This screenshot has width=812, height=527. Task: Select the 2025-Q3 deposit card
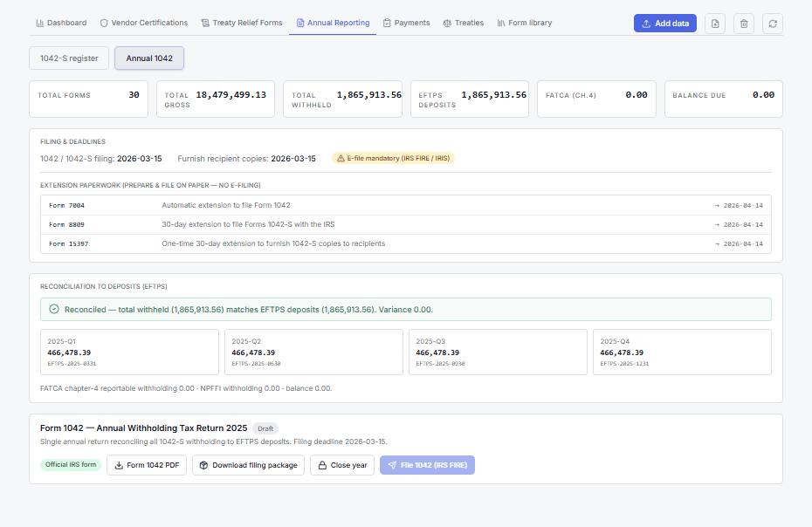point(498,352)
